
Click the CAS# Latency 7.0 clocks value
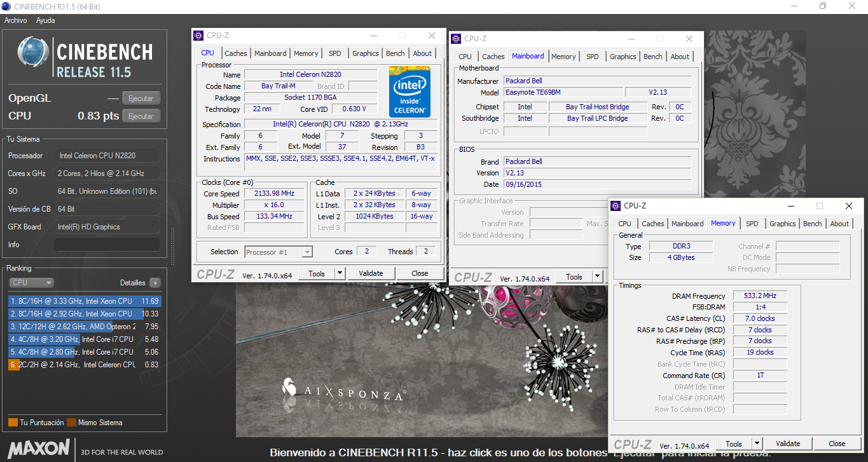click(760, 318)
